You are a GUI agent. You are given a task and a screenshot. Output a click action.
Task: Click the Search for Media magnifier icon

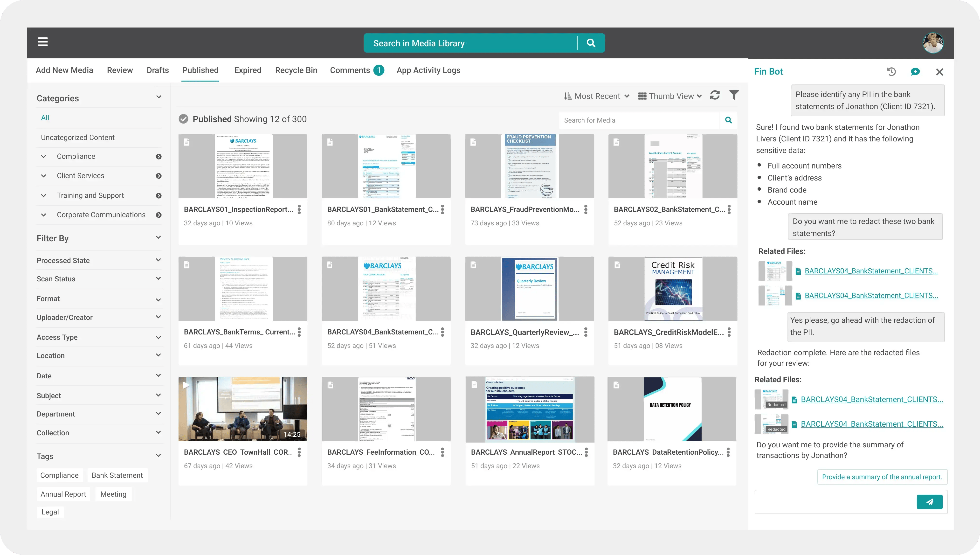tap(728, 120)
